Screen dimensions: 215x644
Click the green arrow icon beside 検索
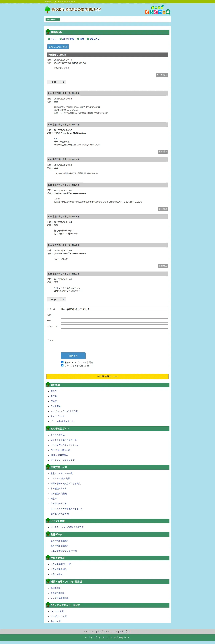pyautogui.click(x=78, y=39)
